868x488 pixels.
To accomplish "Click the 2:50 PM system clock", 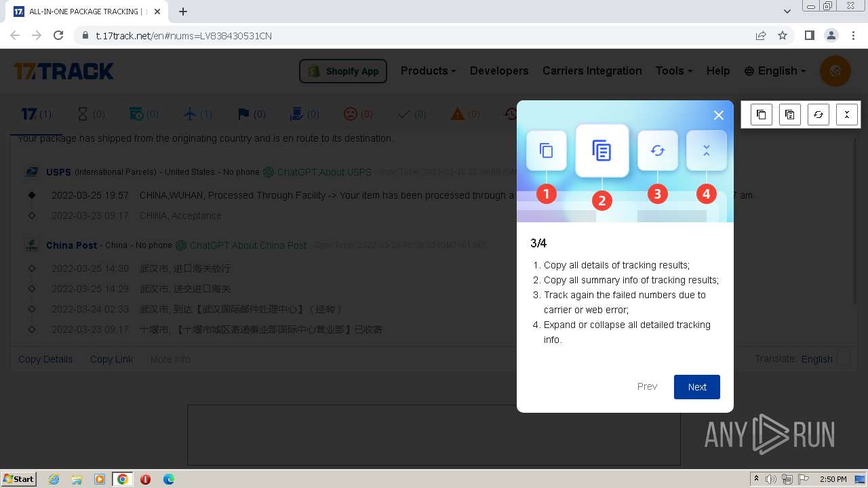I will click(x=833, y=479).
